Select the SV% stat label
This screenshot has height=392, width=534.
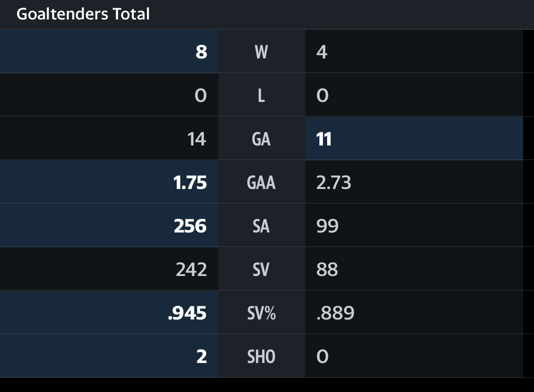[261, 313]
